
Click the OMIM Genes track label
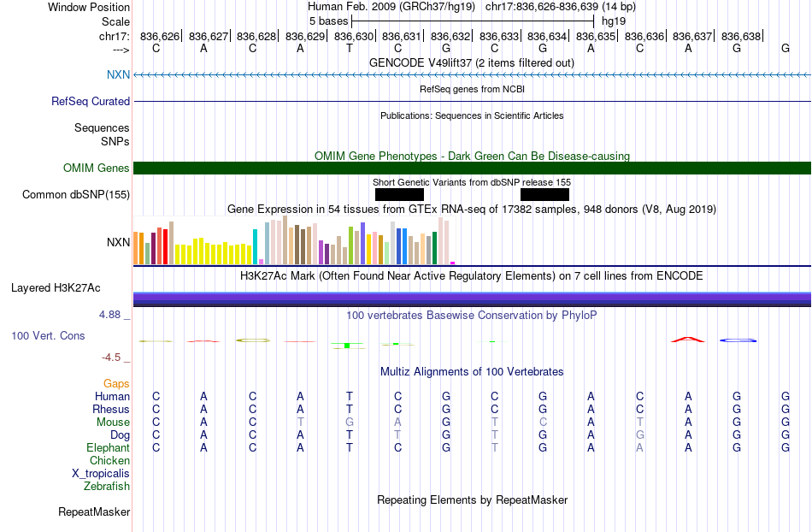[97, 168]
